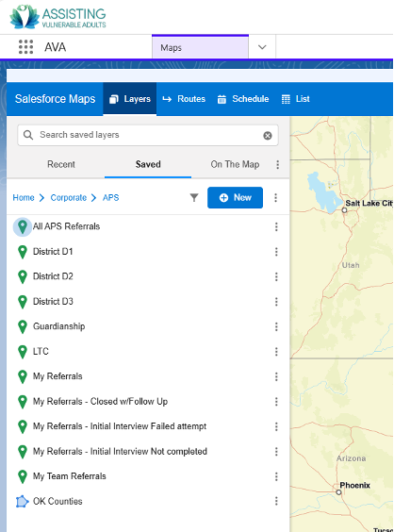Image resolution: width=394 pixels, height=532 pixels.
Task: Click the Assisting Vulnerable Adults logo
Action: pyautogui.click(x=57, y=17)
